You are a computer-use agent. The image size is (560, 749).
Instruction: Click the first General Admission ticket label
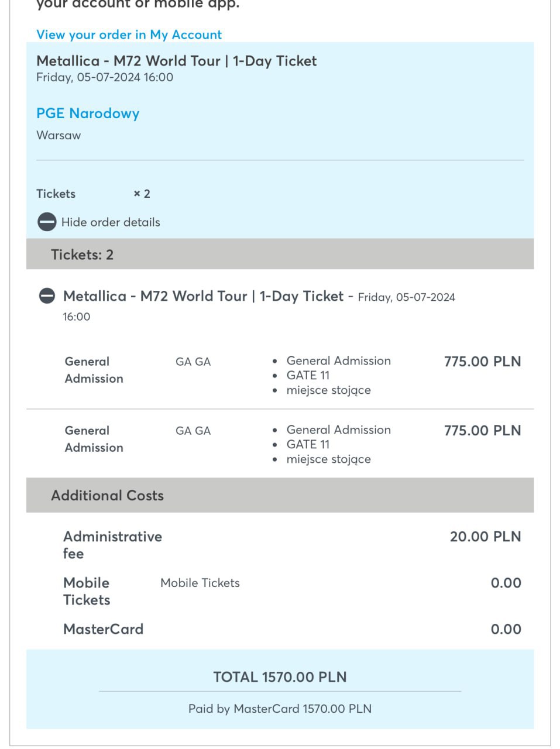point(94,370)
